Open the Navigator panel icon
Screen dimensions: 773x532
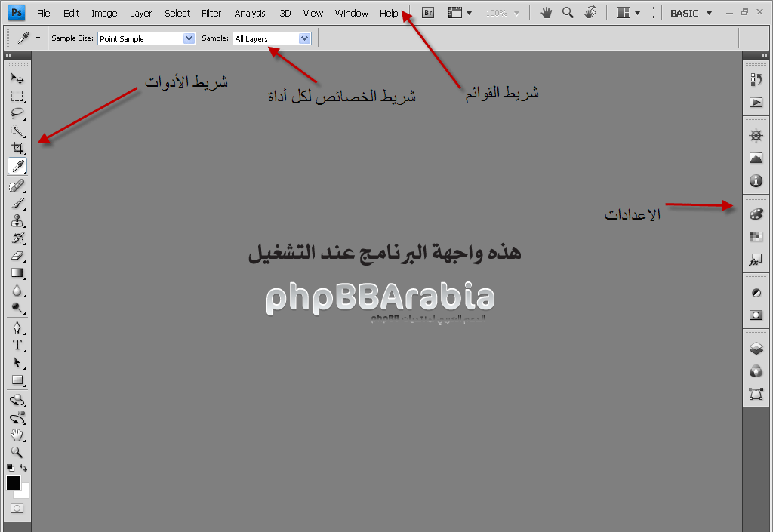pyautogui.click(x=756, y=136)
